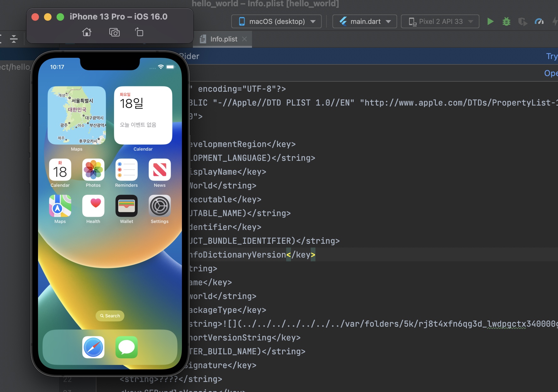Collapse all in project panel toolbar
The width and height of the screenshot is (558, 392).
(14, 39)
